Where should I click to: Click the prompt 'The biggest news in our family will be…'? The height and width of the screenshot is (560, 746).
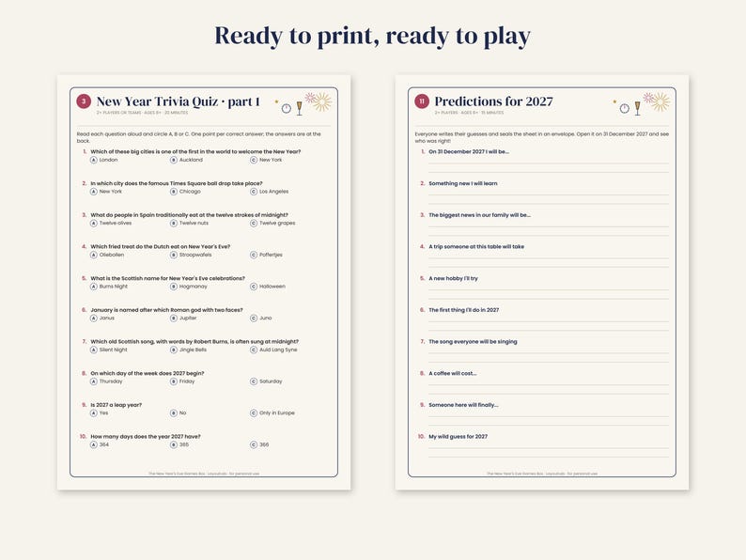pos(479,215)
